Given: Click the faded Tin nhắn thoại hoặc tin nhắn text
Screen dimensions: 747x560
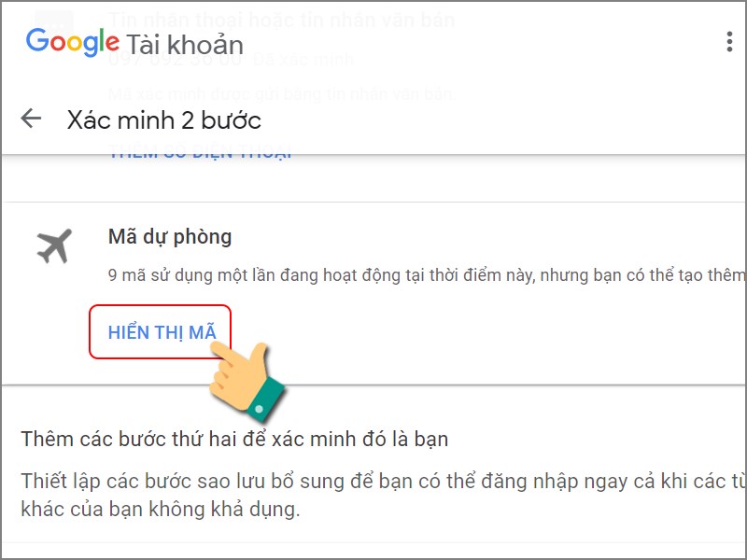Looking at the screenshot, I should (x=282, y=20).
